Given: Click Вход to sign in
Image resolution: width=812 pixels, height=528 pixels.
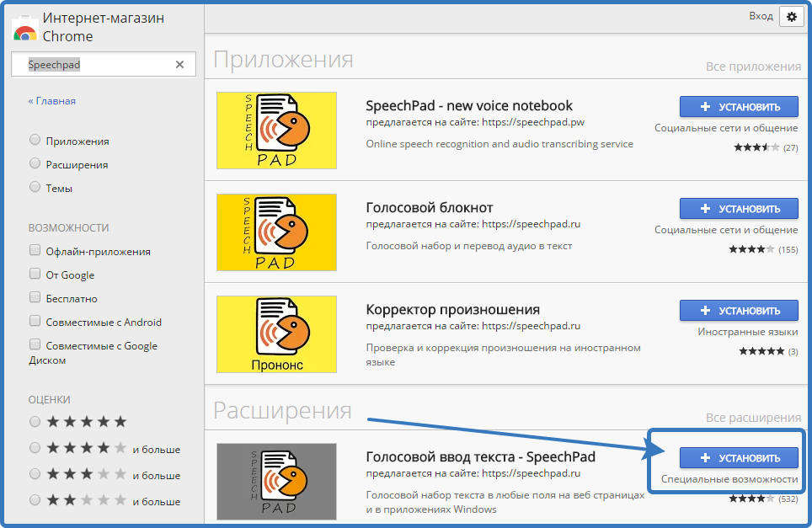Looking at the screenshot, I should coord(761,16).
